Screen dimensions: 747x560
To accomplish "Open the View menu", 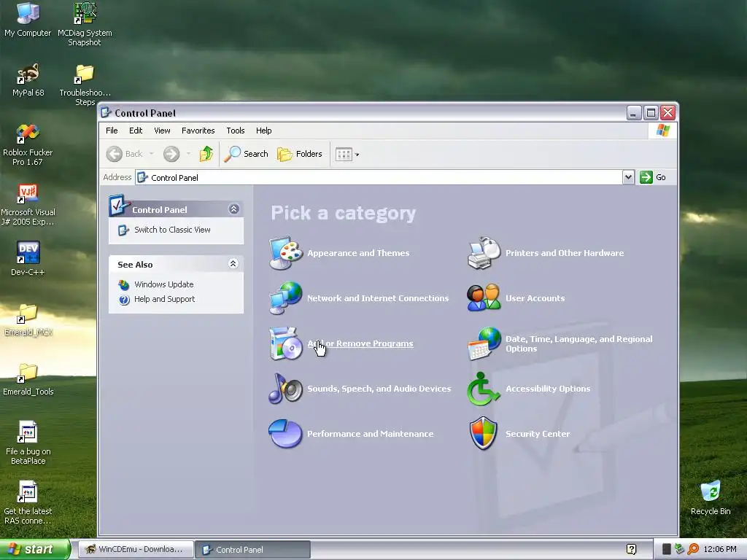I will [162, 131].
